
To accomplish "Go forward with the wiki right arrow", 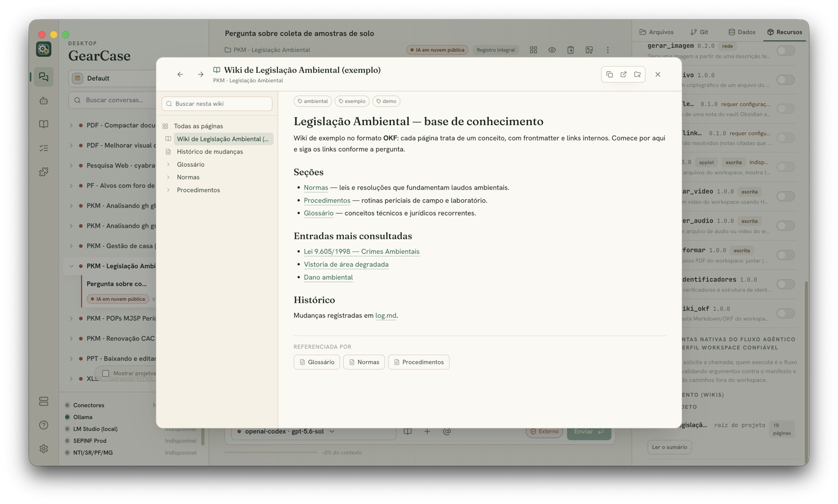I will (x=201, y=74).
